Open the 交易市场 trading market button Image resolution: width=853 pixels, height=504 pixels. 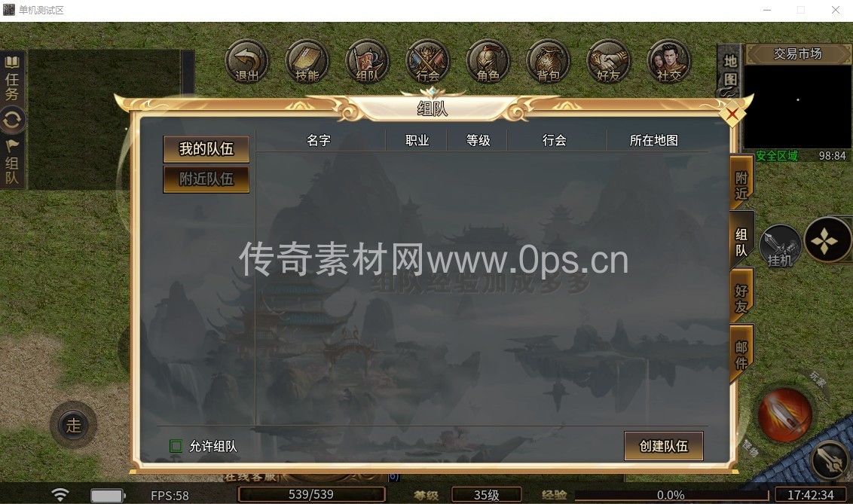pos(797,53)
